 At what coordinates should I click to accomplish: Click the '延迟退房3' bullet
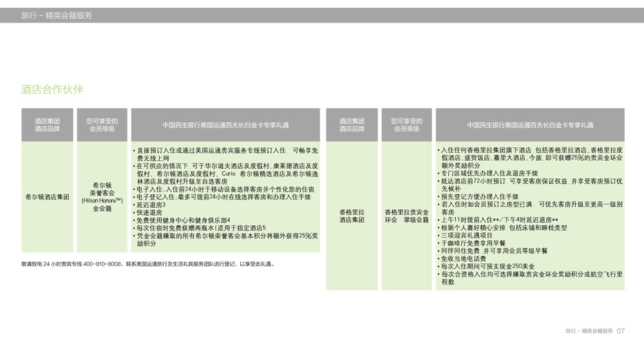click(149, 205)
